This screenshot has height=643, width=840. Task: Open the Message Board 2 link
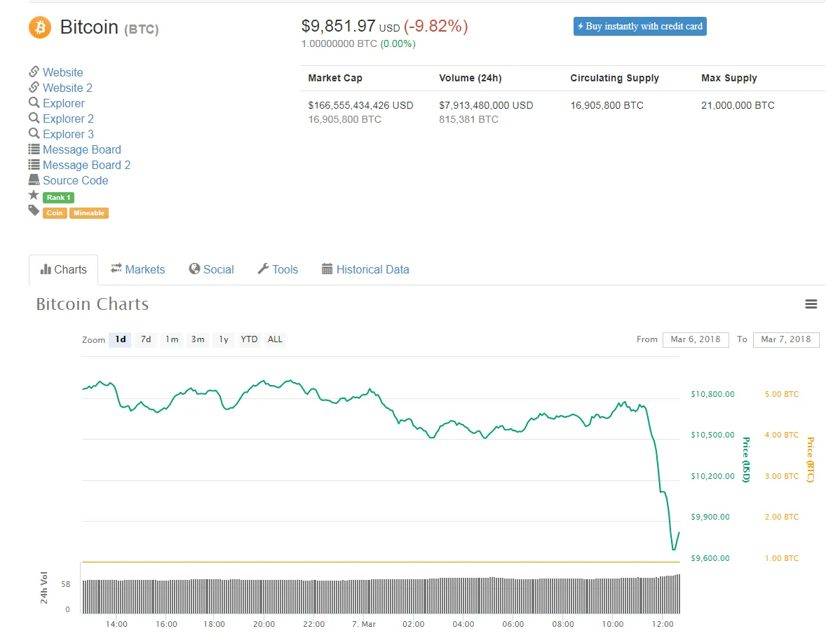87,165
